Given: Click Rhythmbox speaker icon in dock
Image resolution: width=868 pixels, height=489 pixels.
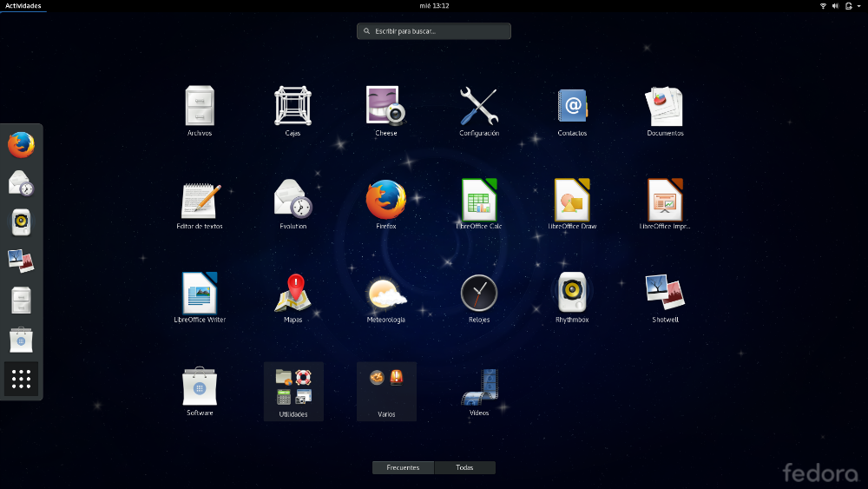Looking at the screenshot, I should [21, 222].
